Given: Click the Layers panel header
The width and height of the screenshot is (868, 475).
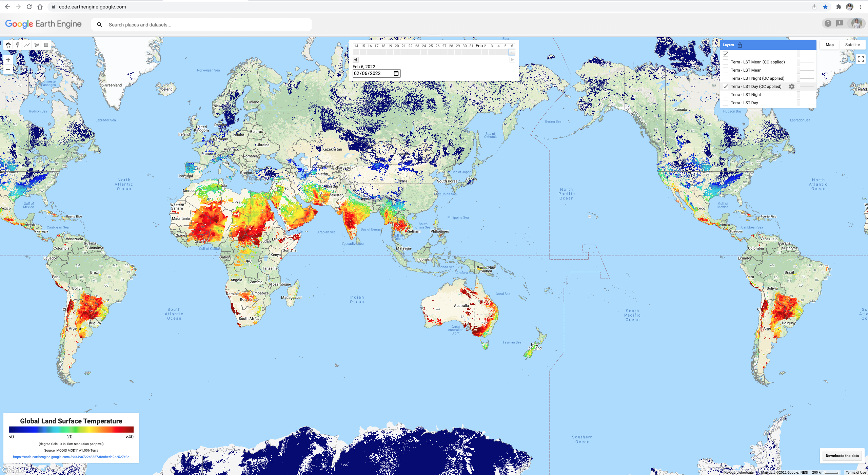Looking at the screenshot, I should click(768, 45).
